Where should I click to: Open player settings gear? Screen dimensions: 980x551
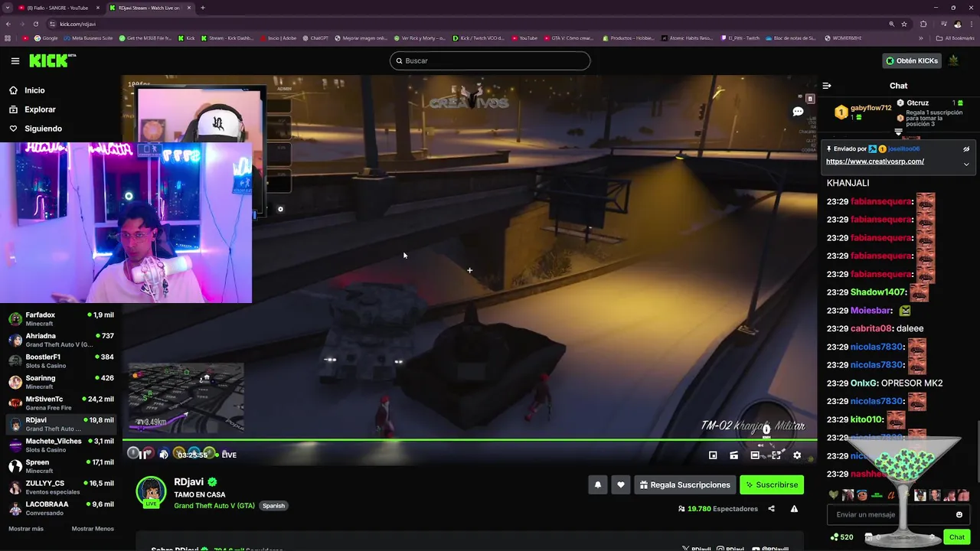(797, 455)
